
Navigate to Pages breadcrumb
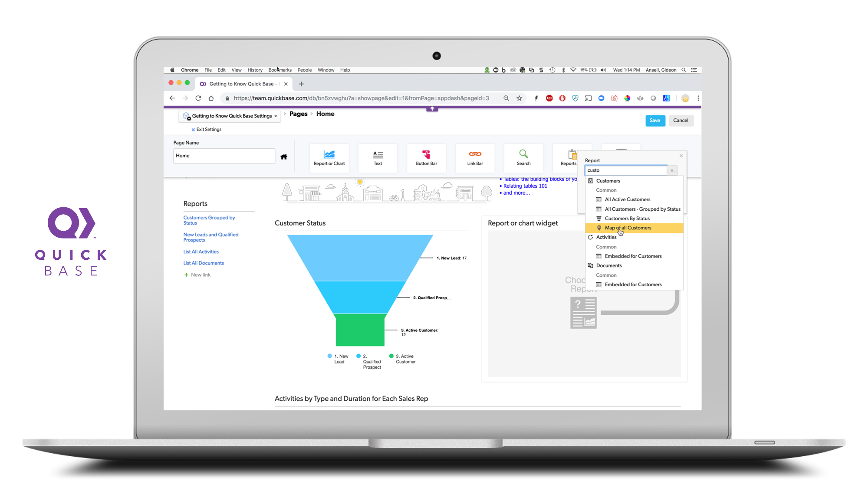pyautogui.click(x=298, y=114)
